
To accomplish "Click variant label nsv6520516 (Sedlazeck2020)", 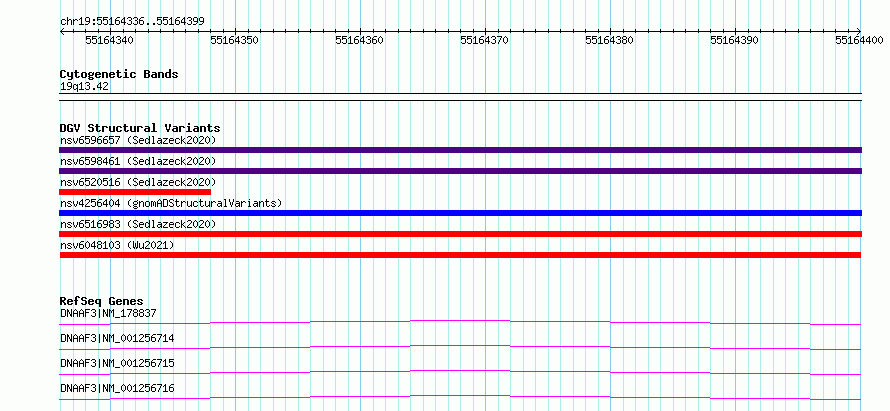I will (138, 182).
